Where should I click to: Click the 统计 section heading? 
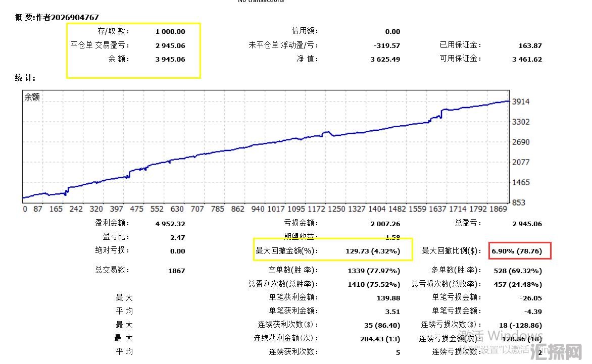tap(25, 78)
